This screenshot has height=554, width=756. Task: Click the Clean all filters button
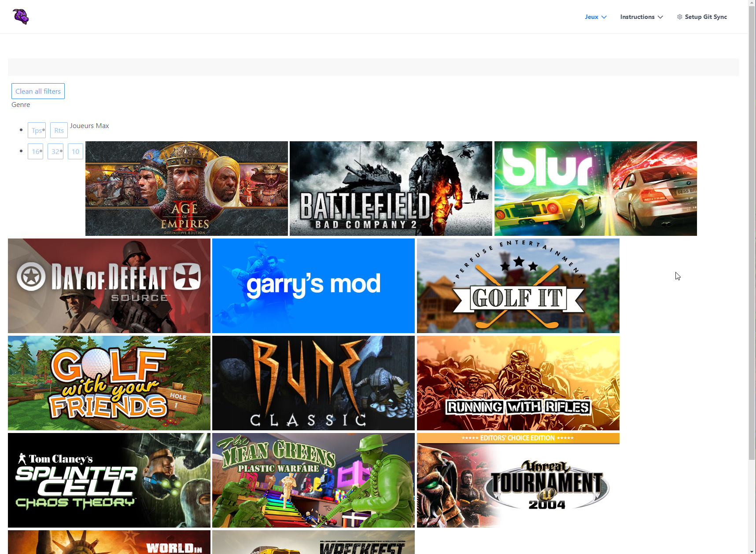(x=38, y=91)
